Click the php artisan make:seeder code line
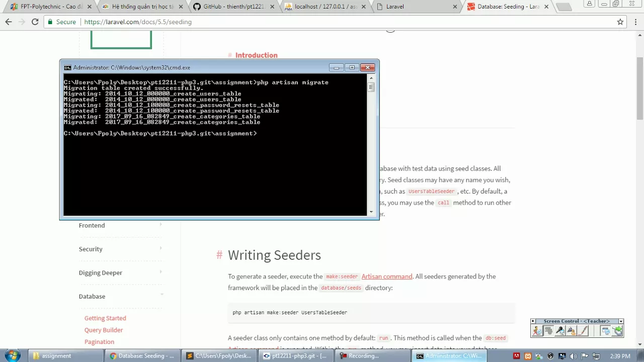This screenshot has width=644, height=362. pyautogui.click(x=290, y=313)
